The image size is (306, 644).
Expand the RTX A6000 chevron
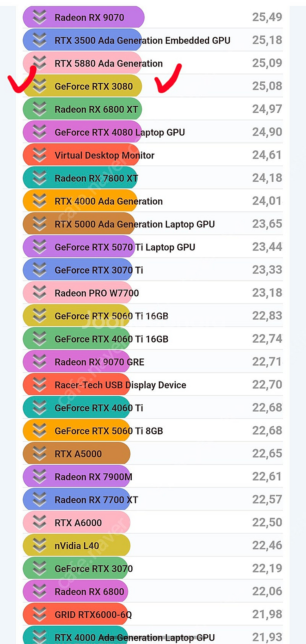[x=40, y=522]
